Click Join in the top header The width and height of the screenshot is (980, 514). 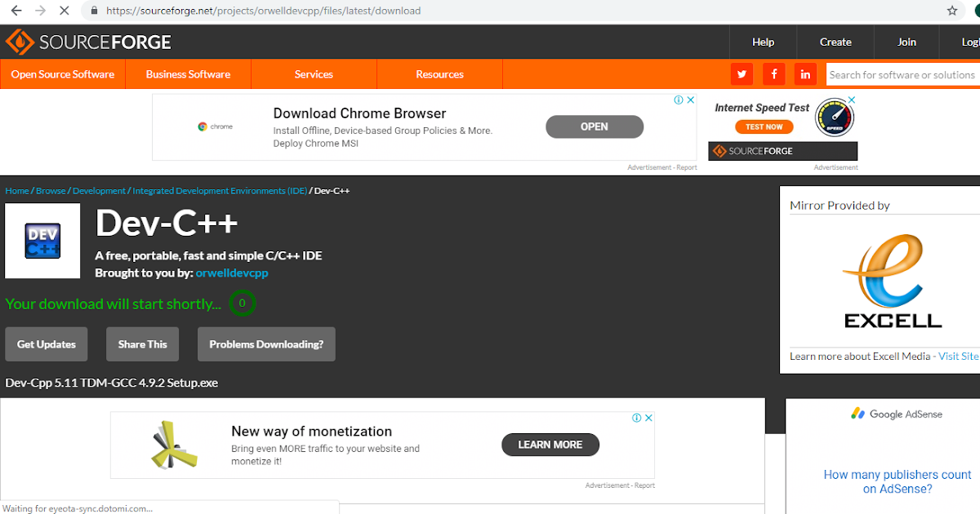pos(906,42)
